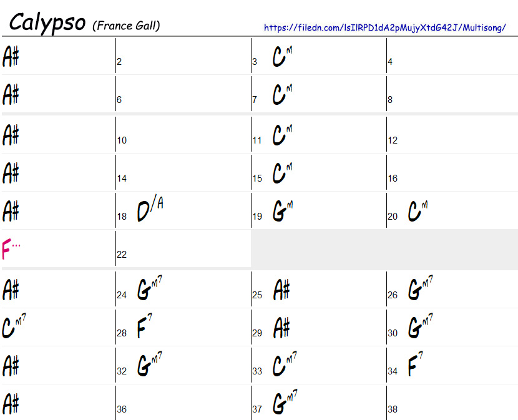
Task: Click the Cm chord in bar 7
Action: coord(282,94)
